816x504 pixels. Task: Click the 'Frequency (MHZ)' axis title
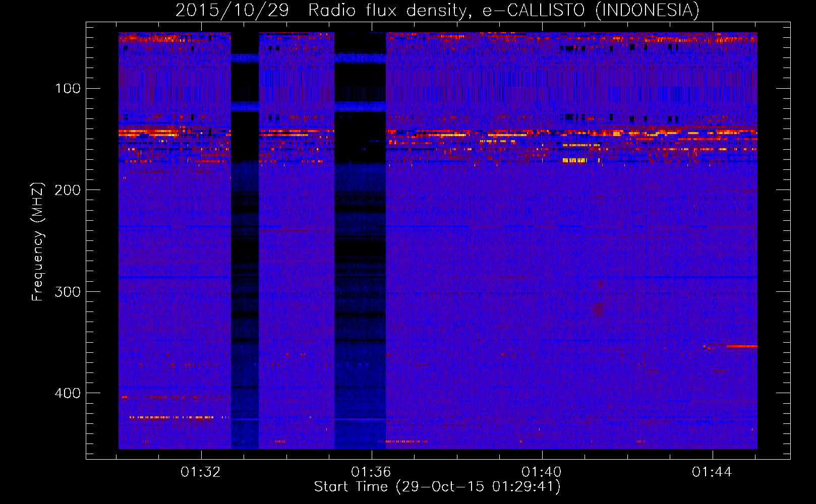point(38,241)
